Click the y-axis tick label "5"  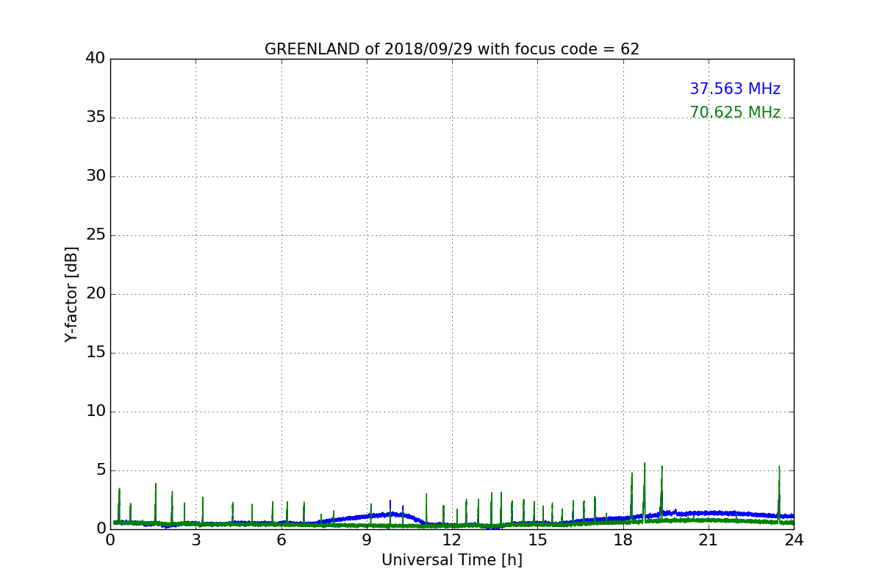[101, 470]
